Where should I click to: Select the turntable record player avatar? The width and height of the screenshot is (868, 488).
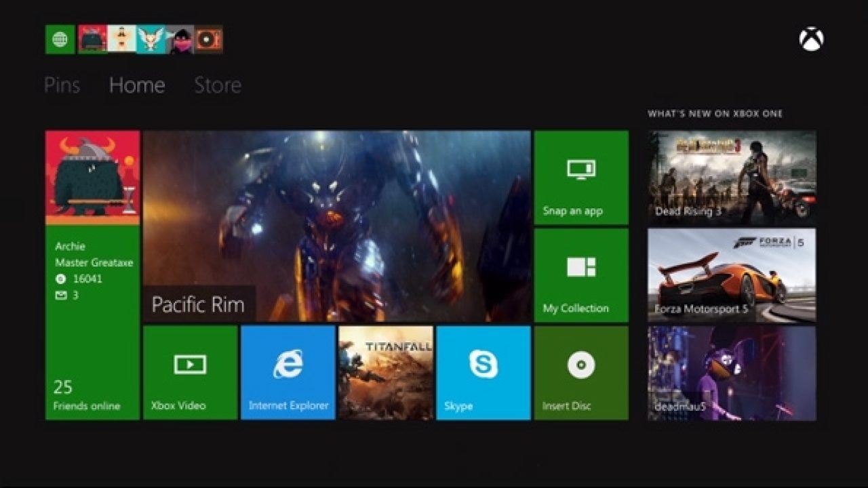[208, 39]
